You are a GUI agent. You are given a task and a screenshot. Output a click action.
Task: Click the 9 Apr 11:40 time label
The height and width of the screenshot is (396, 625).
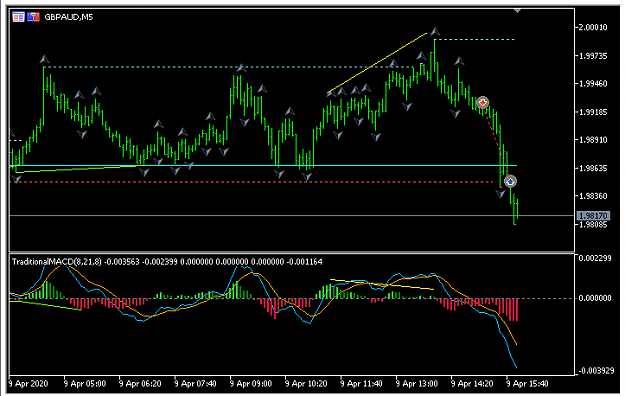coord(361,384)
